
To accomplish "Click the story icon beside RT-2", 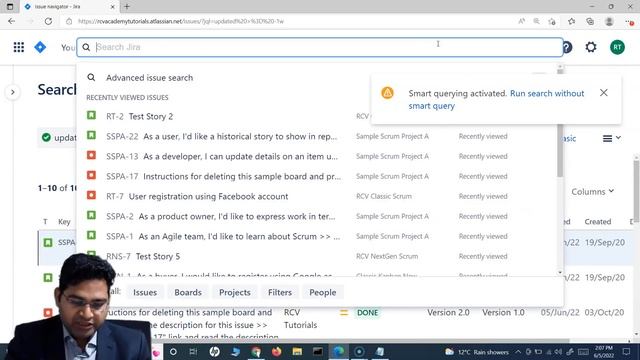I will pyautogui.click(x=91, y=116).
